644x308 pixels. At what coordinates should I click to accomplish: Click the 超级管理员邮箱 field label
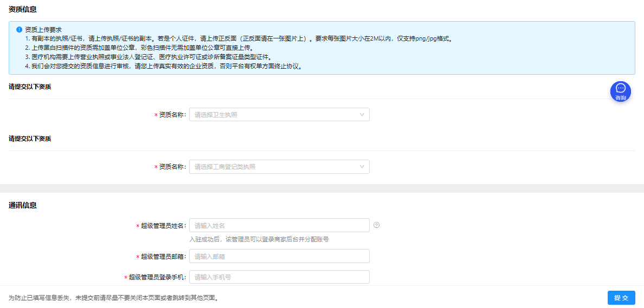click(x=163, y=257)
